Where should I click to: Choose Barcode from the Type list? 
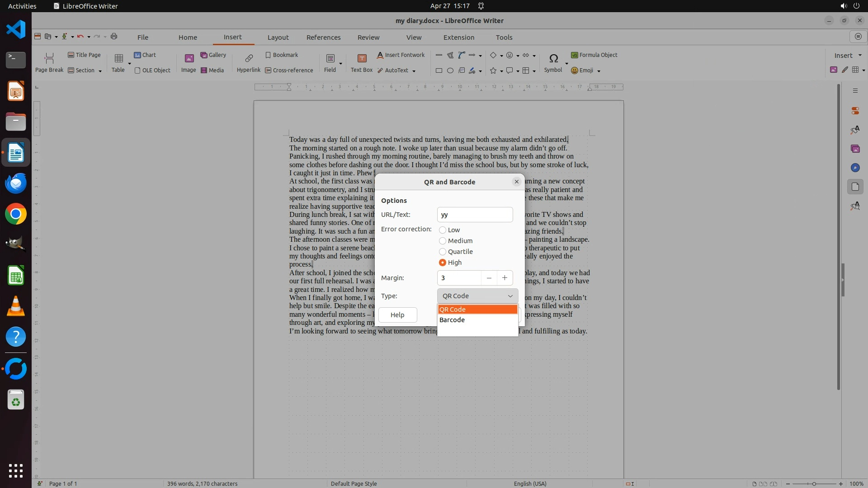tap(452, 320)
